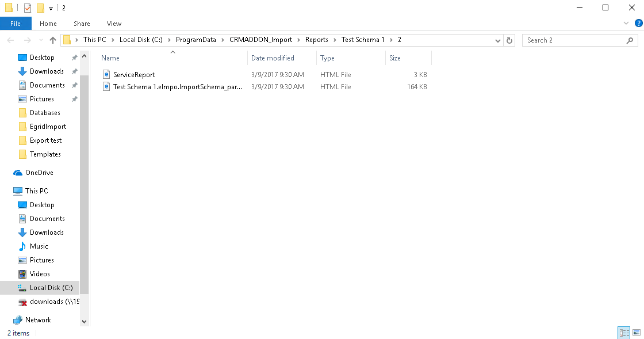Click the Music note icon

[x=22, y=246]
